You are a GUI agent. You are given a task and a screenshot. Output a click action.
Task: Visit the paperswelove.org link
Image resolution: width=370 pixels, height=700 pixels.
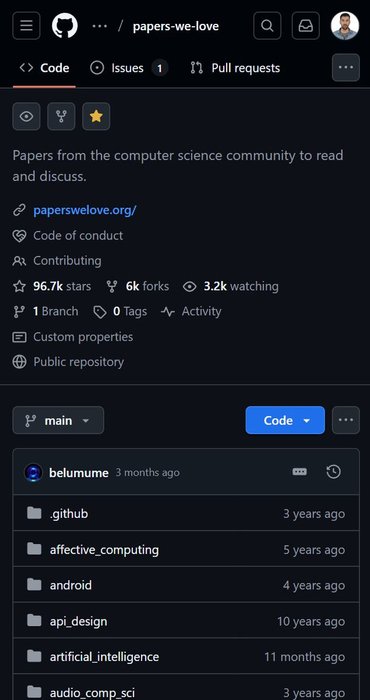[84, 210]
